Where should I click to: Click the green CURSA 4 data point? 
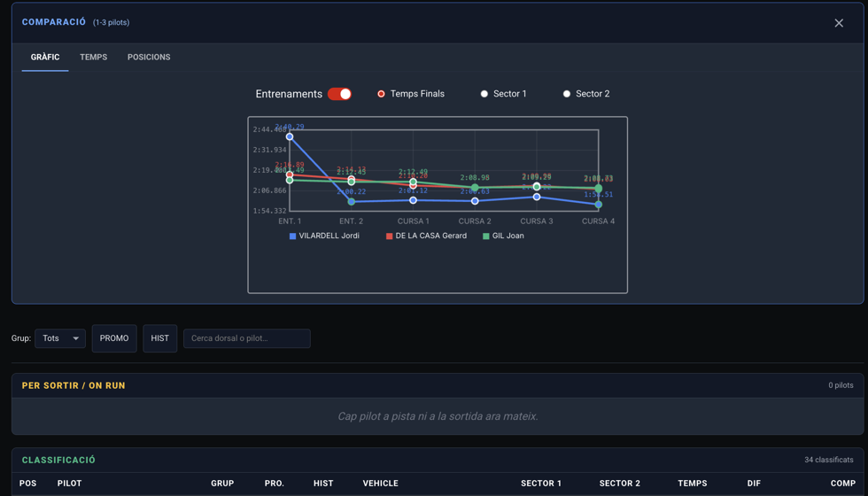[599, 189]
